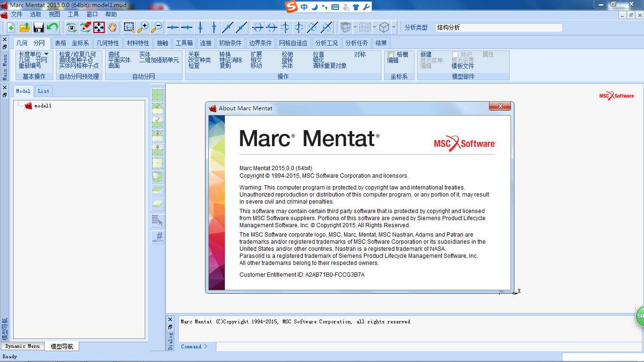Click the 转换 operation button
644x362 pixels.
click(x=225, y=55)
